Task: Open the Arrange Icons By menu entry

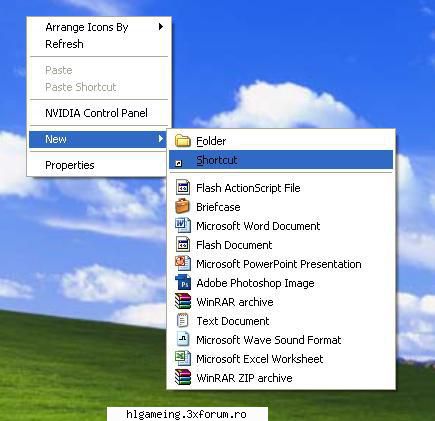Action: pyautogui.click(x=99, y=27)
